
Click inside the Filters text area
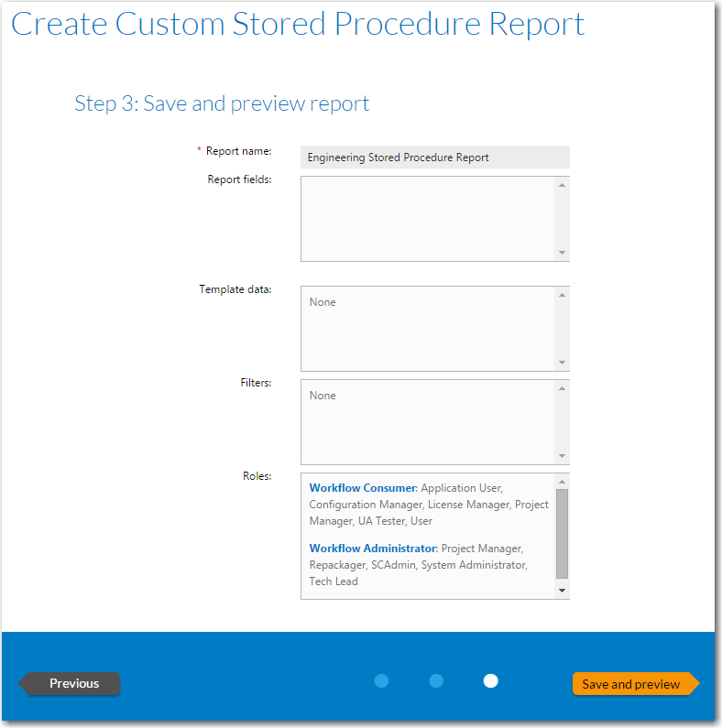427,421
